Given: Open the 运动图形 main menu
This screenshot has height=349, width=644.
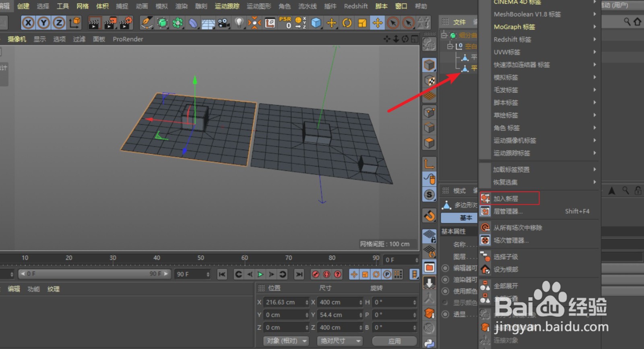Looking at the screenshot, I should tap(259, 6).
